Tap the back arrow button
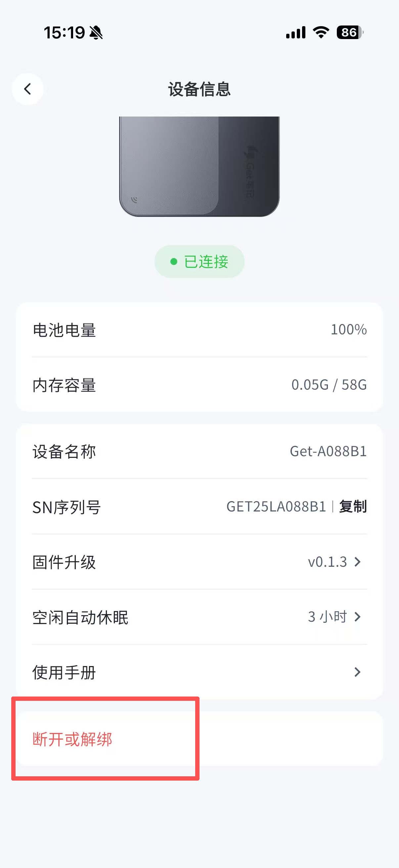 pos(27,89)
